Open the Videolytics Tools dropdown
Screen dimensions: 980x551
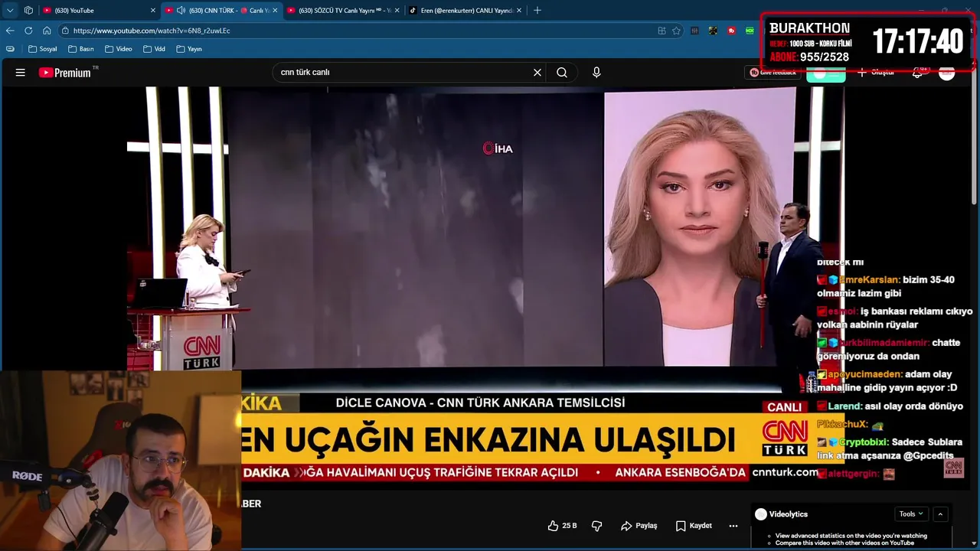click(911, 514)
